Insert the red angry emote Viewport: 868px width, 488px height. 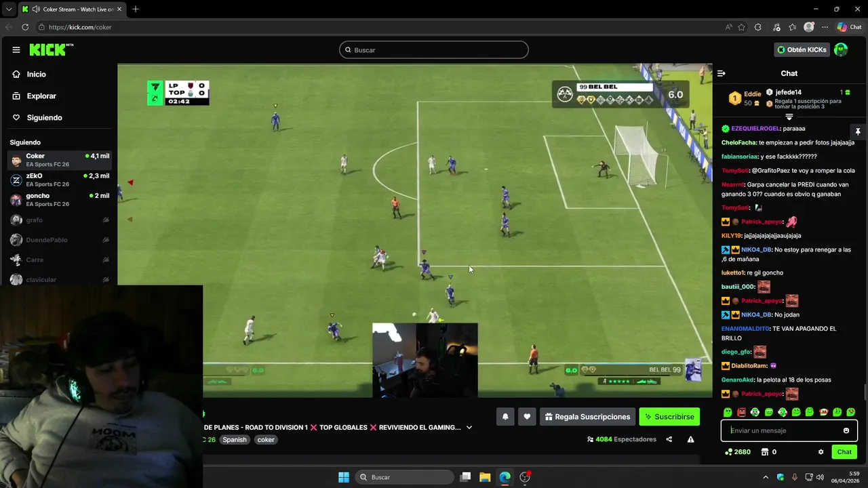(x=741, y=412)
